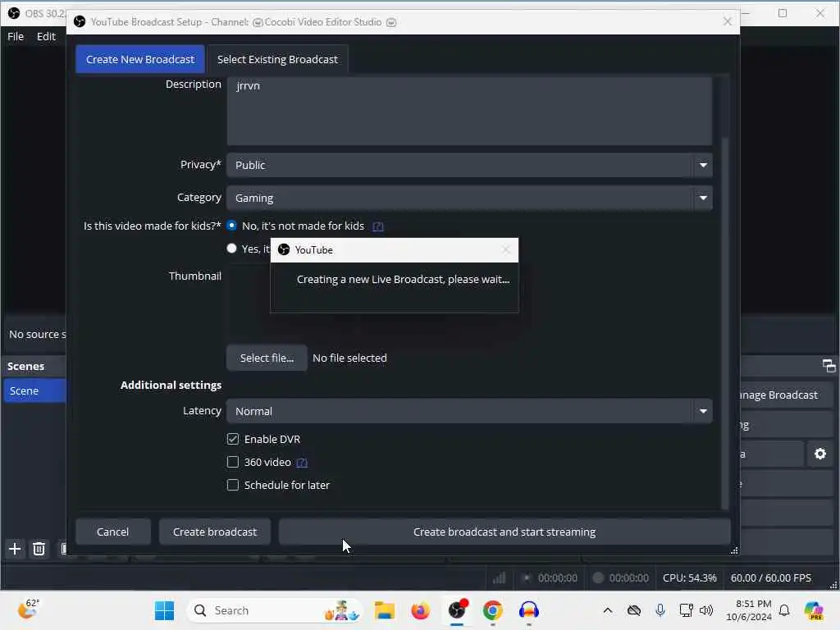Close the YouTube Broadcast Setup dialog
840x630 pixels.
coord(727,21)
